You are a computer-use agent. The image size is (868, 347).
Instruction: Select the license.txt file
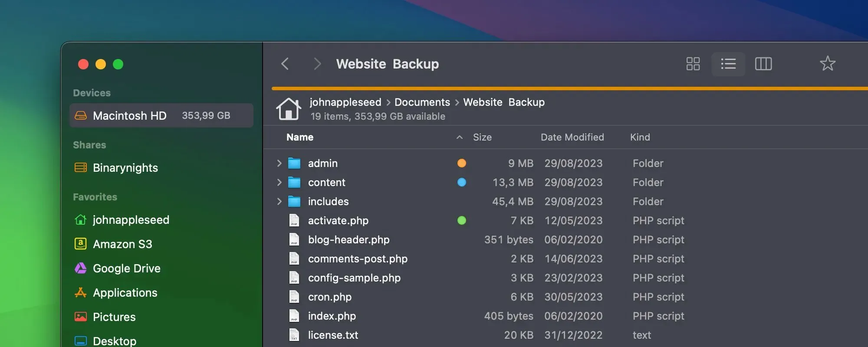point(333,335)
